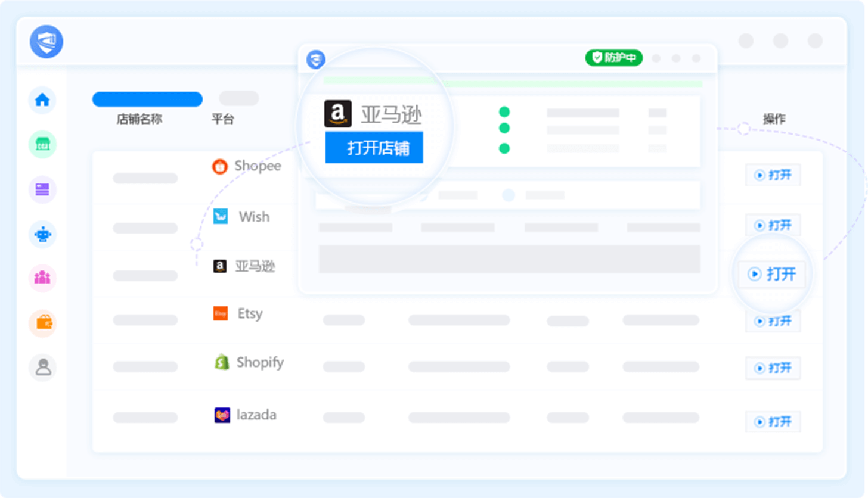Click the home icon in sidebar
The width and height of the screenshot is (868, 498).
[x=42, y=100]
